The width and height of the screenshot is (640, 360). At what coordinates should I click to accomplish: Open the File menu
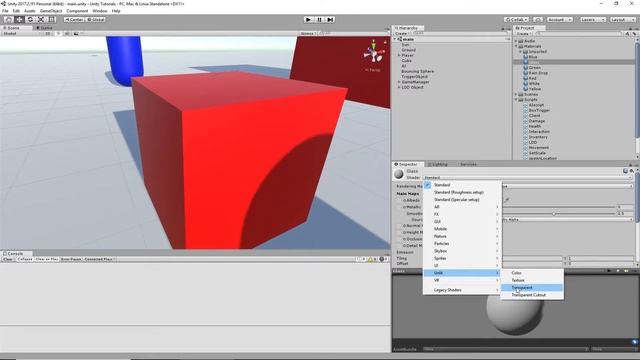coord(5,11)
